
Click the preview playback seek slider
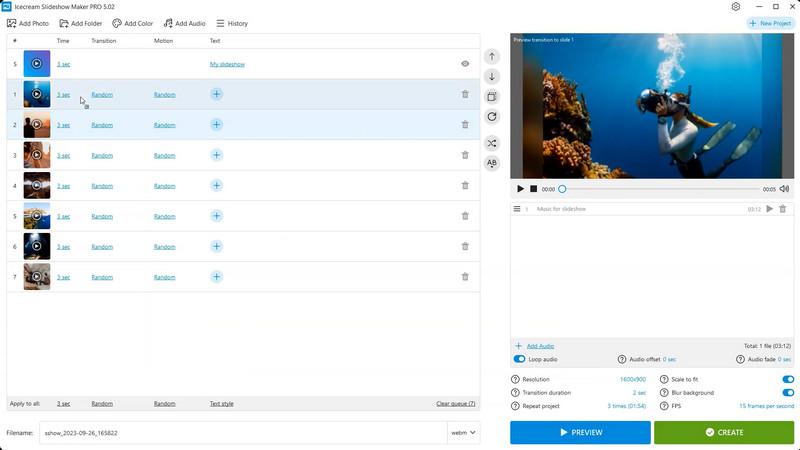coord(660,189)
